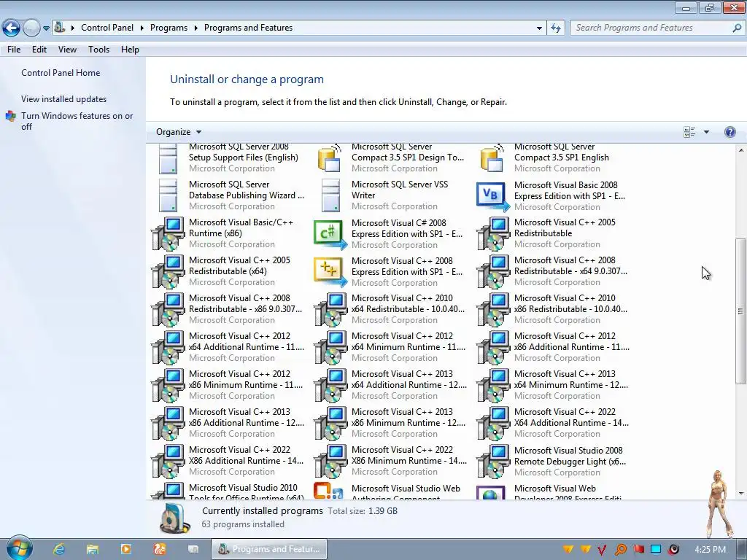747x560 pixels.
Task: Select Visual C++ 2022 X86 Additional Runtime entry
Action: 228,461
